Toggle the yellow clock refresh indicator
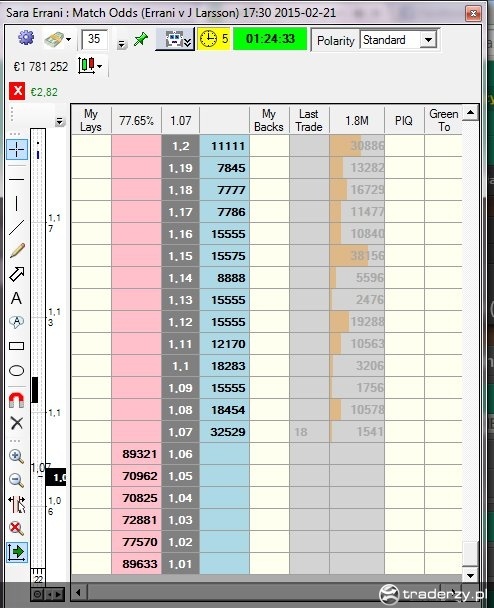 tap(214, 39)
